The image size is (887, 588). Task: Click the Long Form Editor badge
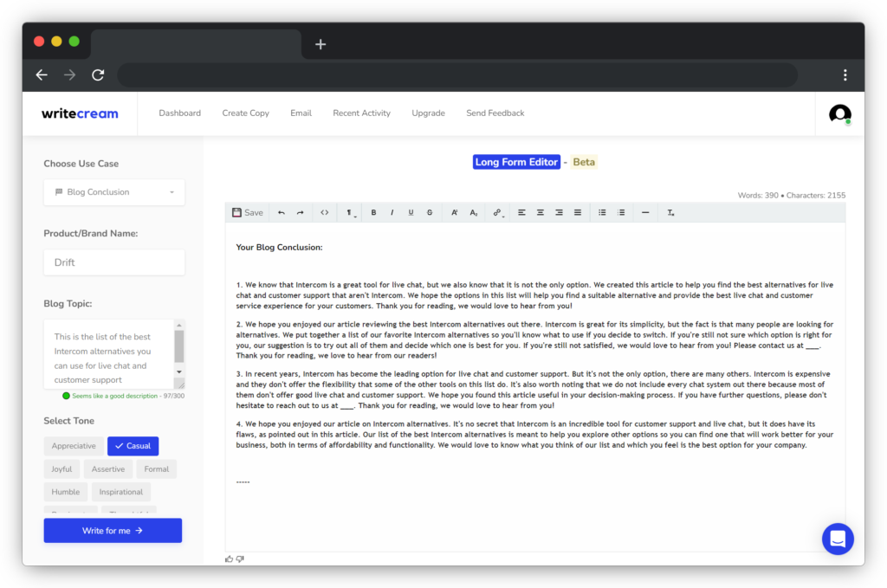point(516,162)
